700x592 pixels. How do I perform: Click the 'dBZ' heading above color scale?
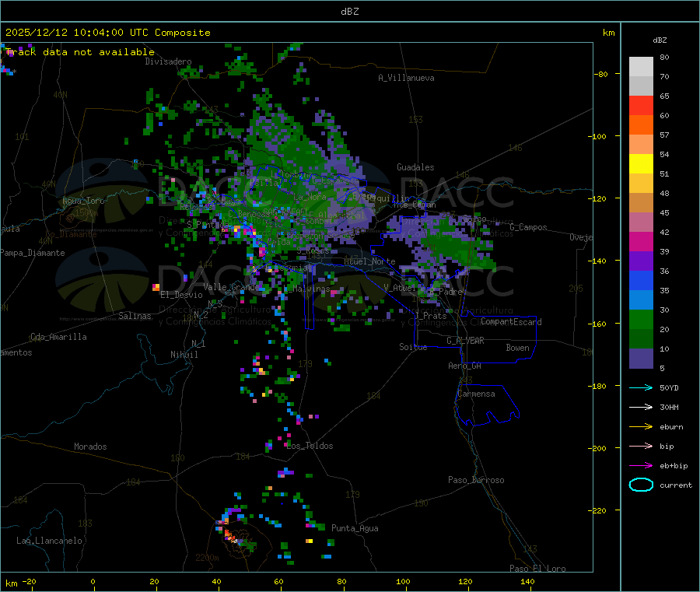660,40
